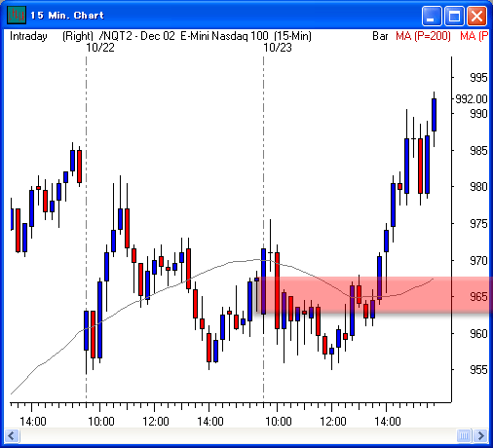The height and width of the screenshot is (448, 493).
Task: Click the 992.00 current price marker
Action: [x=472, y=98]
